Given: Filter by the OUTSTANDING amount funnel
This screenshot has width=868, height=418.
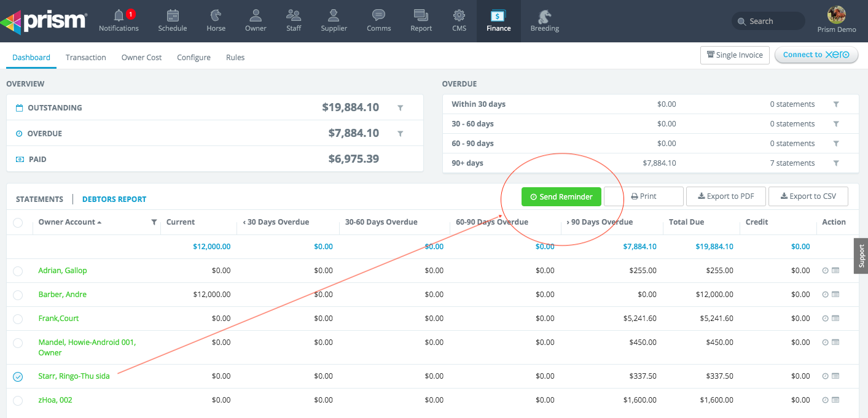Looking at the screenshot, I should pyautogui.click(x=400, y=108).
